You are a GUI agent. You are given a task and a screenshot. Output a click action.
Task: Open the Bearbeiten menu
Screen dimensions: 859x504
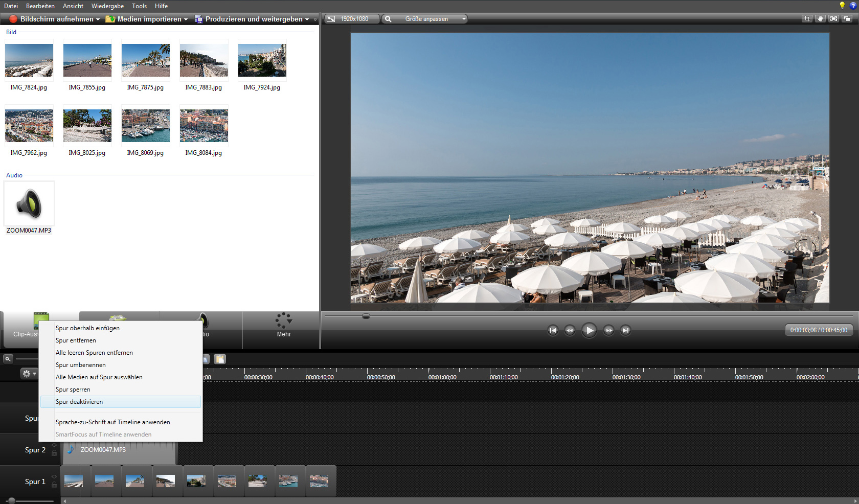point(40,6)
